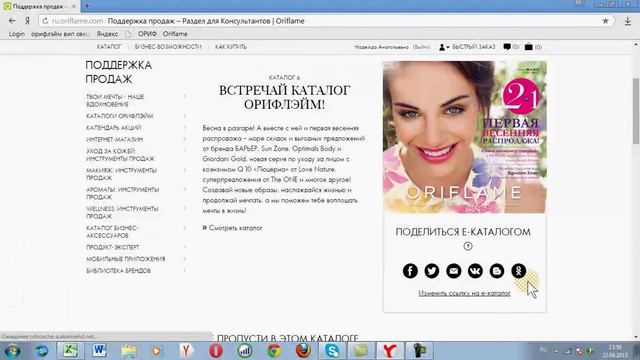Viewport: 640px width, 360px height.
Task: Open Бизнес-возможности site menu
Action: [x=168, y=47]
